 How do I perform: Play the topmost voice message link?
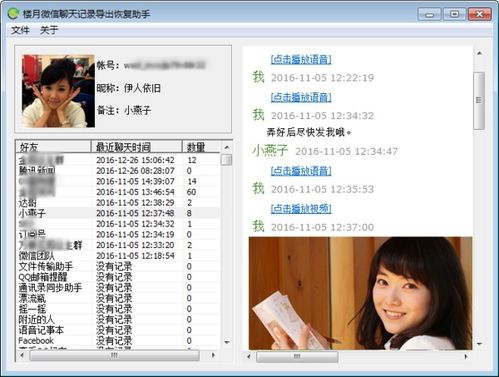pos(301,60)
